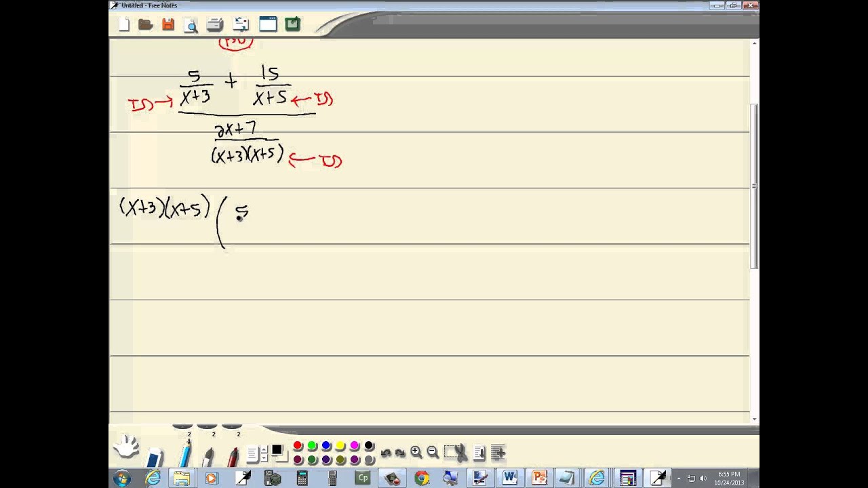The height and width of the screenshot is (488, 868).
Task: Pick the red color swatch
Action: [298, 445]
